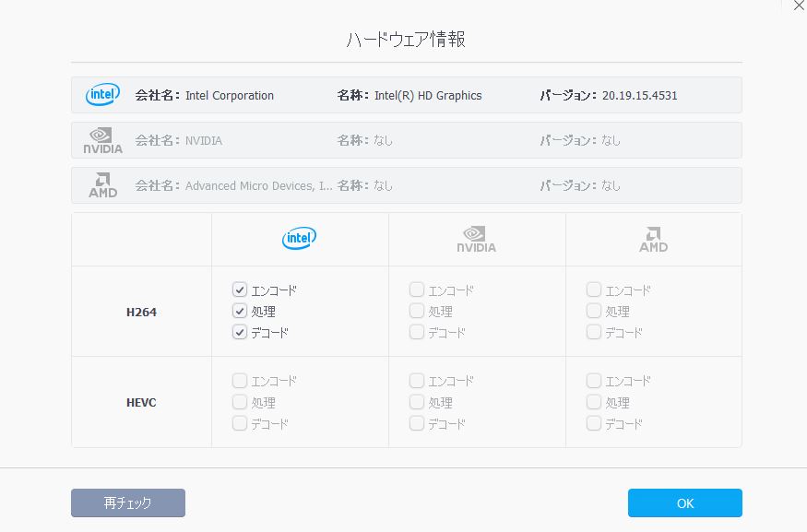Viewport: 807px width, 532px height.
Task: Check NVIDIA HEVC 処理 checkbox
Action: (x=417, y=403)
